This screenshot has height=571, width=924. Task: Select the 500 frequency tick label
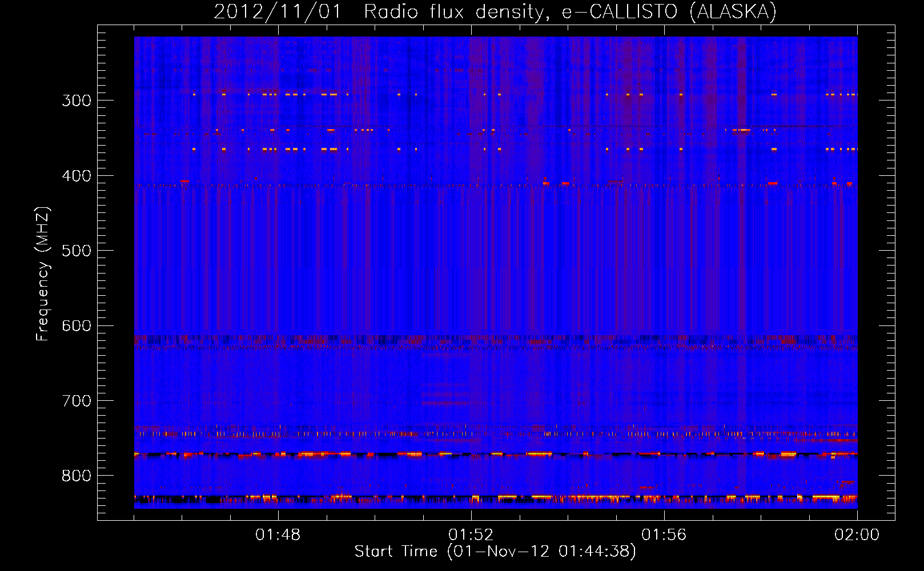pos(77,251)
